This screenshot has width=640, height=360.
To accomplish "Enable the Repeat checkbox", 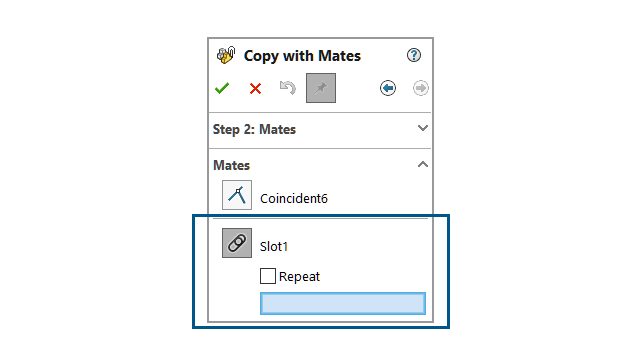I will pyautogui.click(x=268, y=276).
